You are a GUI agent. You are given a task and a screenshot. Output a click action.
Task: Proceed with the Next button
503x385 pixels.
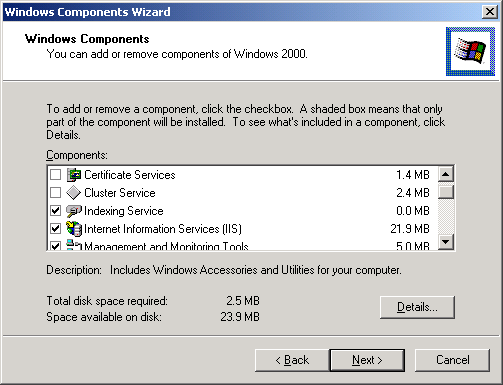[367, 360]
